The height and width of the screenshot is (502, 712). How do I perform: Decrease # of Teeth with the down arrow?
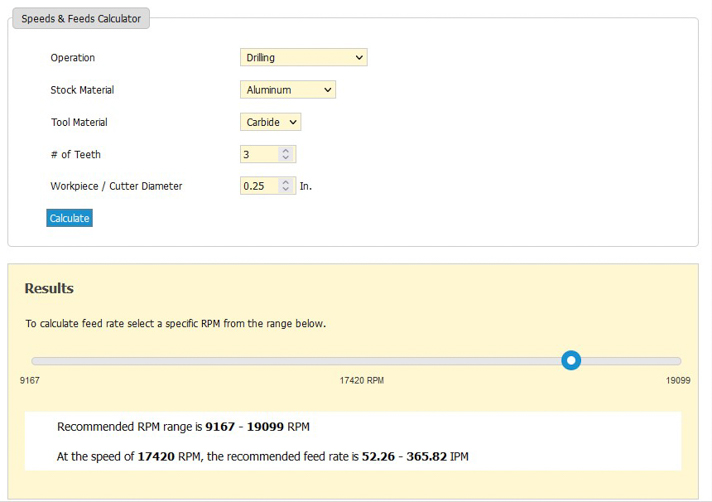pyautogui.click(x=286, y=159)
